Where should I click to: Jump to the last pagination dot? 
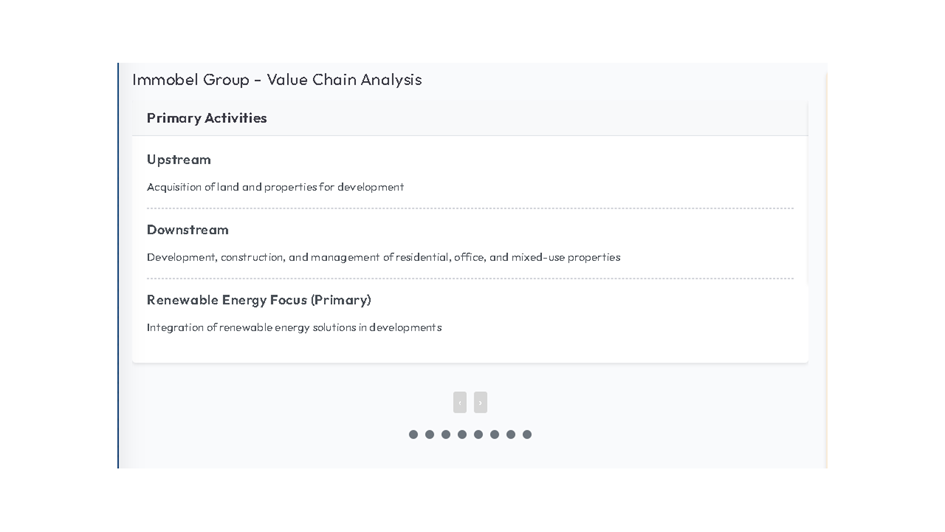click(x=527, y=435)
